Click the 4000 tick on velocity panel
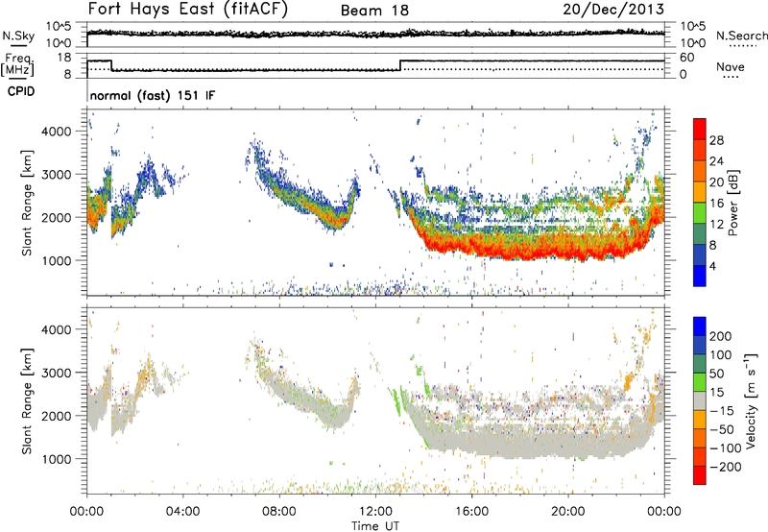This screenshot has height=532, width=768. (56, 329)
